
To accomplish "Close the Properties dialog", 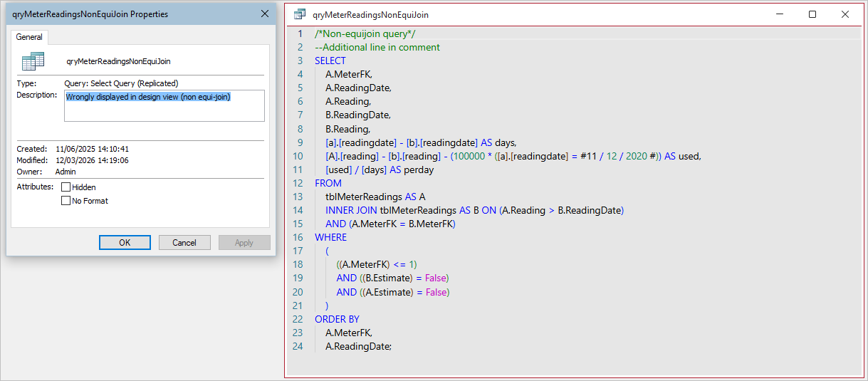I will pyautogui.click(x=265, y=14).
